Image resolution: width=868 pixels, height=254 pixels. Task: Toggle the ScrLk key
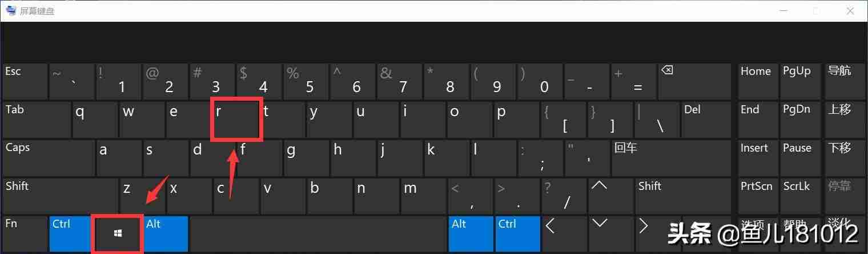[x=799, y=195]
